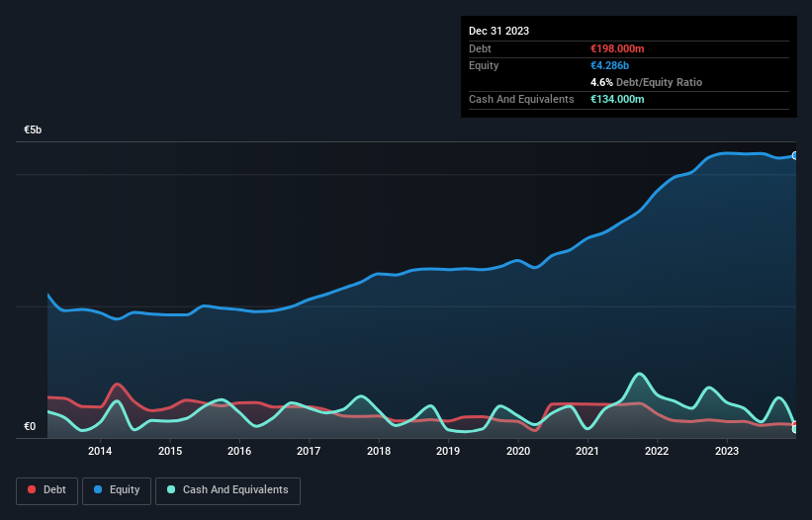Click the 2022 x-axis label
The image size is (812, 520).
(657, 451)
